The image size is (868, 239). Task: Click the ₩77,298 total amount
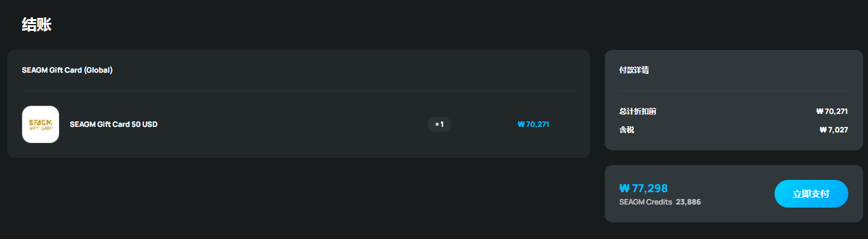[x=644, y=188]
